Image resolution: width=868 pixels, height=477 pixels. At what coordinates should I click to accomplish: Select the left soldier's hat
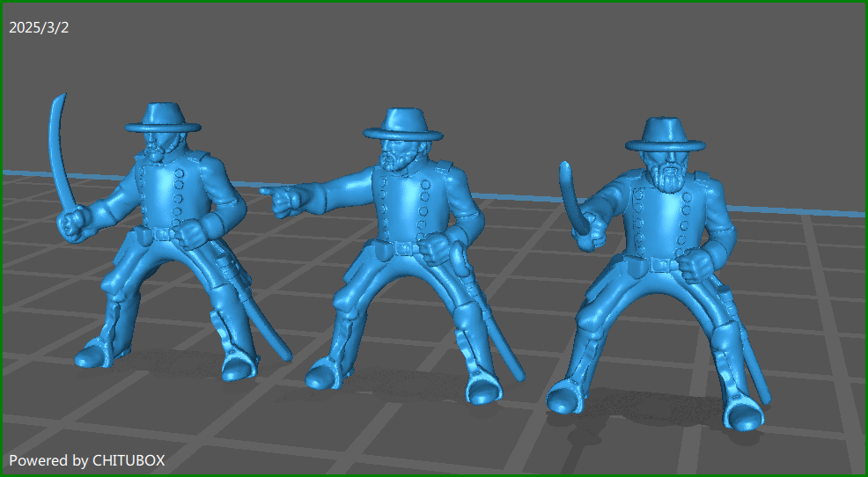coord(163,117)
